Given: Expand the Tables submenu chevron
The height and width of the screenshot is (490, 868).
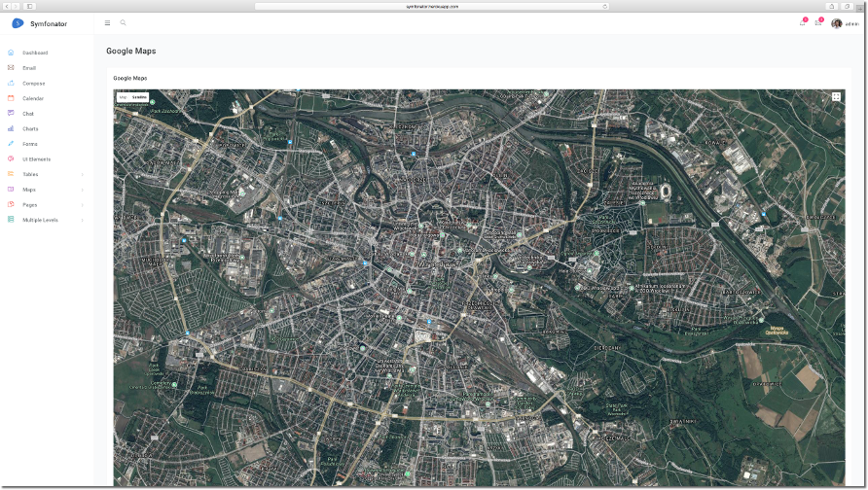Looking at the screenshot, I should click(83, 175).
